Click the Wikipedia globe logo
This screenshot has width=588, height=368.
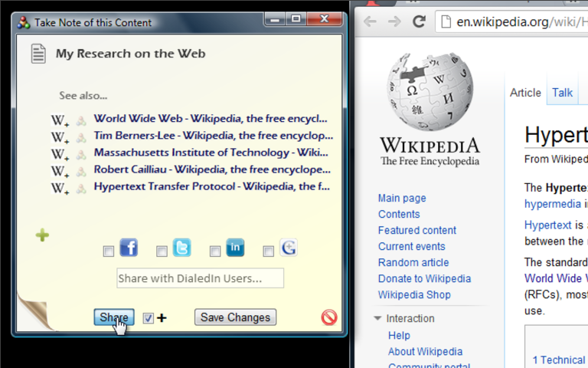click(430, 91)
